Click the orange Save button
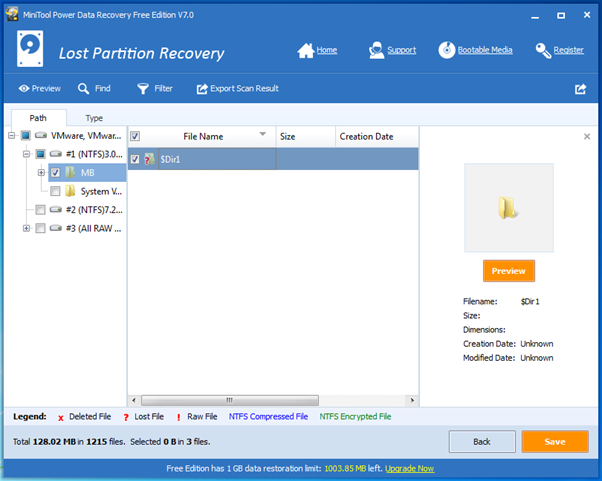Image resolution: width=602 pixels, height=481 pixels. pos(555,441)
